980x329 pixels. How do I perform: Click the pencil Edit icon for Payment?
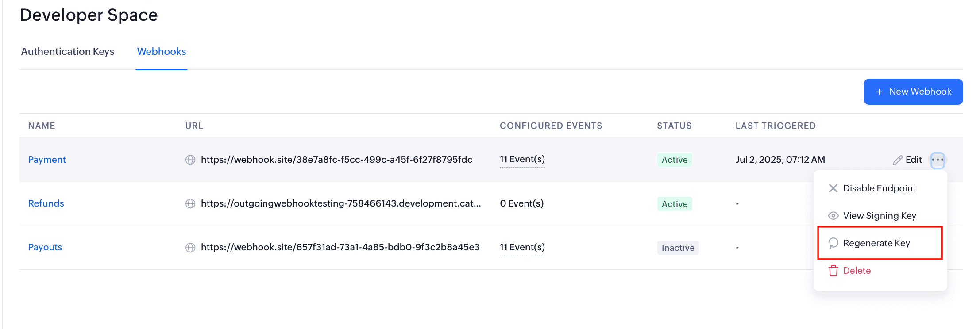coord(897,160)
